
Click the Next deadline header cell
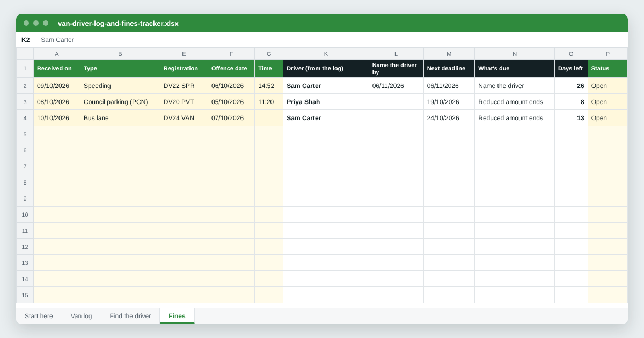pos(449,69)
